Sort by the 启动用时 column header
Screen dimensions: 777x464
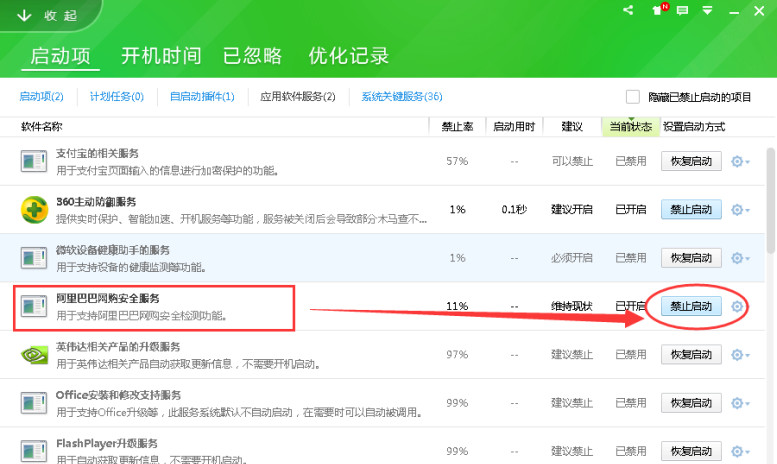click(514, 127)
